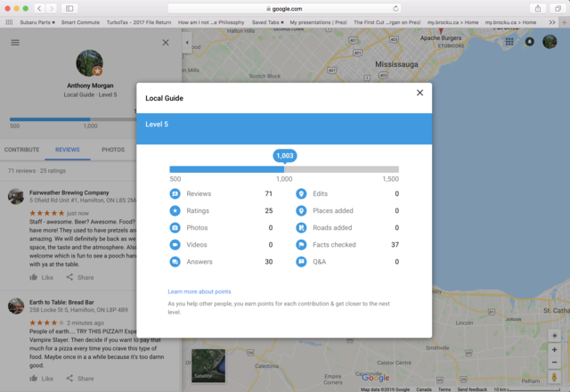Open TurboTax - 2017 File Return bookmark

[x=139, y=22]
